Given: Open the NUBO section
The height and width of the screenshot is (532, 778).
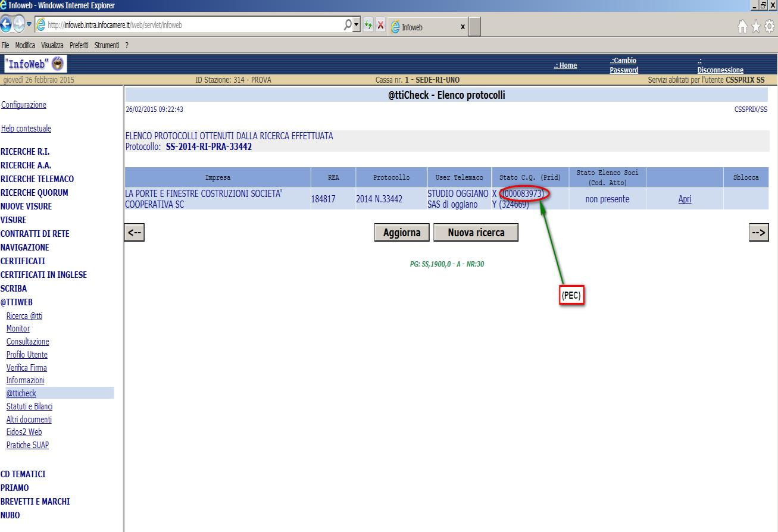Looking at the screenshot, I should click(10, 516).
